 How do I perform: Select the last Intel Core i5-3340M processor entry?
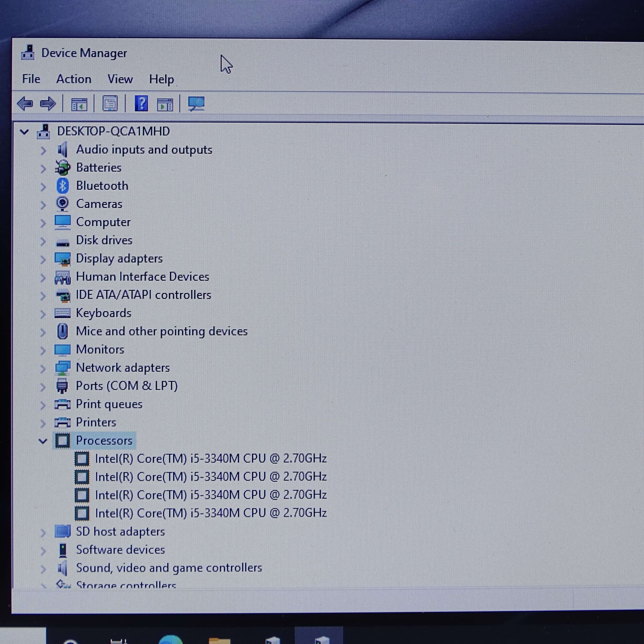click(211, 513)
